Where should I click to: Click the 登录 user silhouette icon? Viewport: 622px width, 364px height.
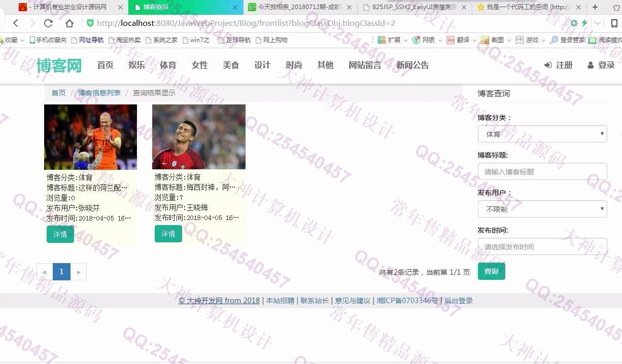591,65
